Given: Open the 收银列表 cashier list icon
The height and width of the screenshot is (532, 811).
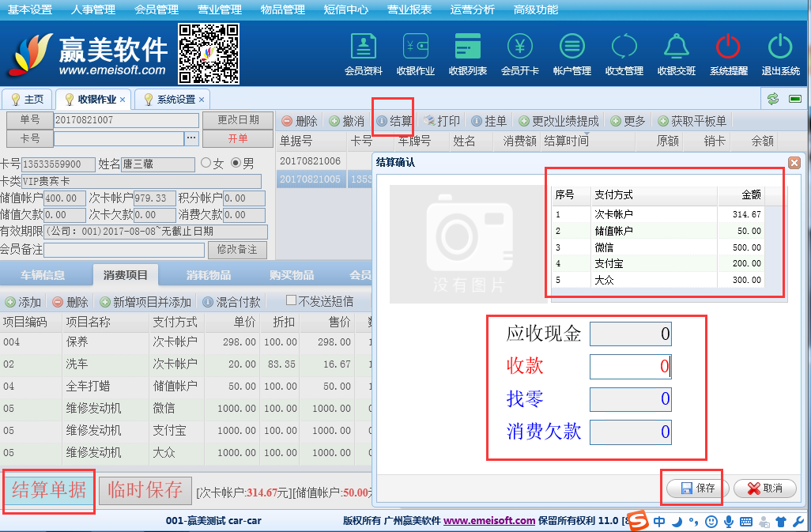Looking at the screenshot, I should [x=468, y=54].
